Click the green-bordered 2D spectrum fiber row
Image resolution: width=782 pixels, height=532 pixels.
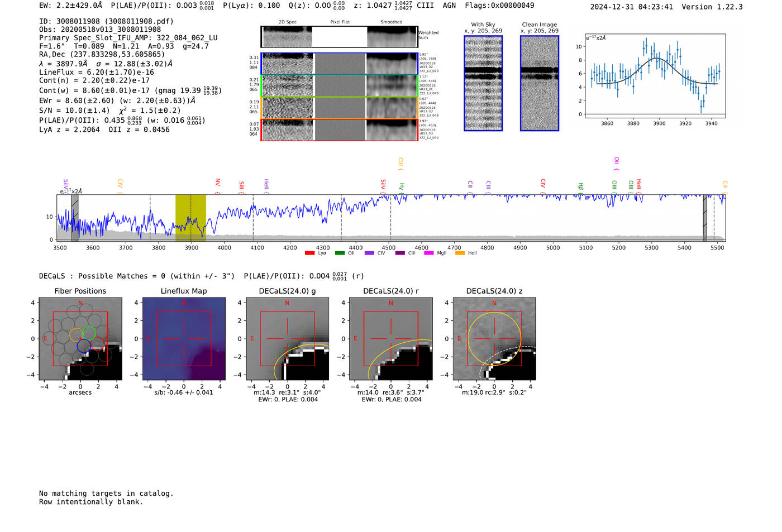339,86
